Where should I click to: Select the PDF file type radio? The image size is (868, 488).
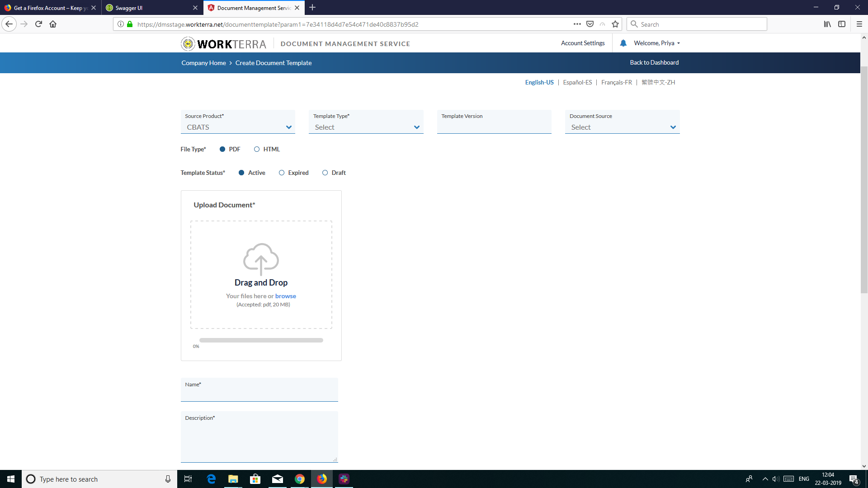(x=222, y=149)
